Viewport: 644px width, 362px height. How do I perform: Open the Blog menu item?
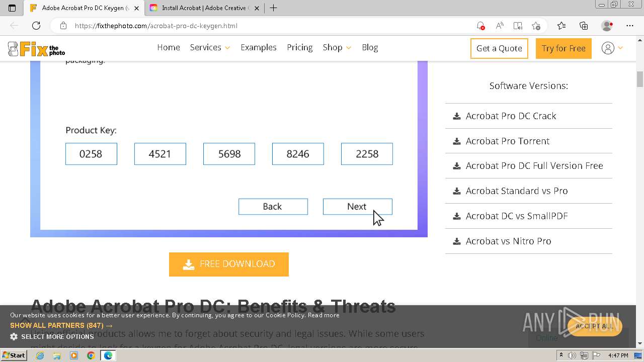coord(370,47)
